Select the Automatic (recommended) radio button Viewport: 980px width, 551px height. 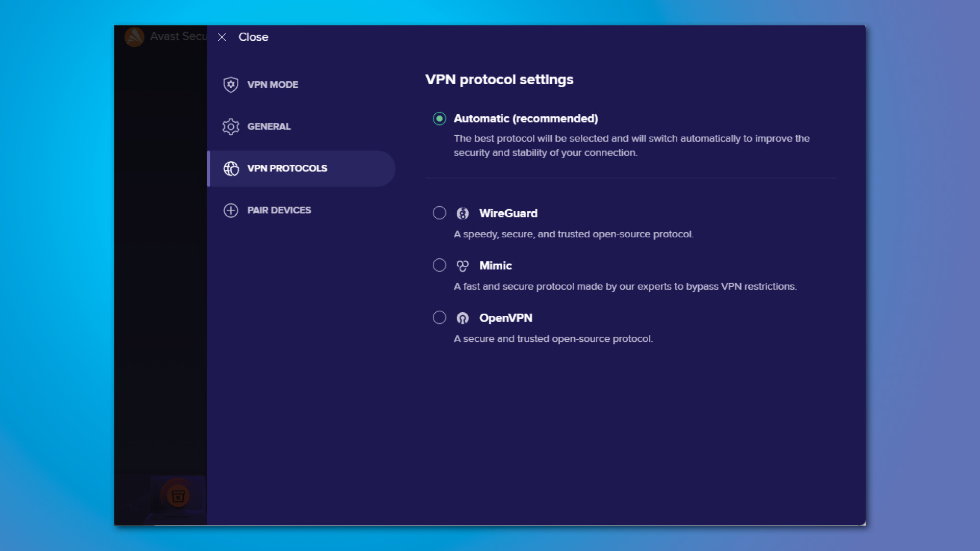[439, 119]
